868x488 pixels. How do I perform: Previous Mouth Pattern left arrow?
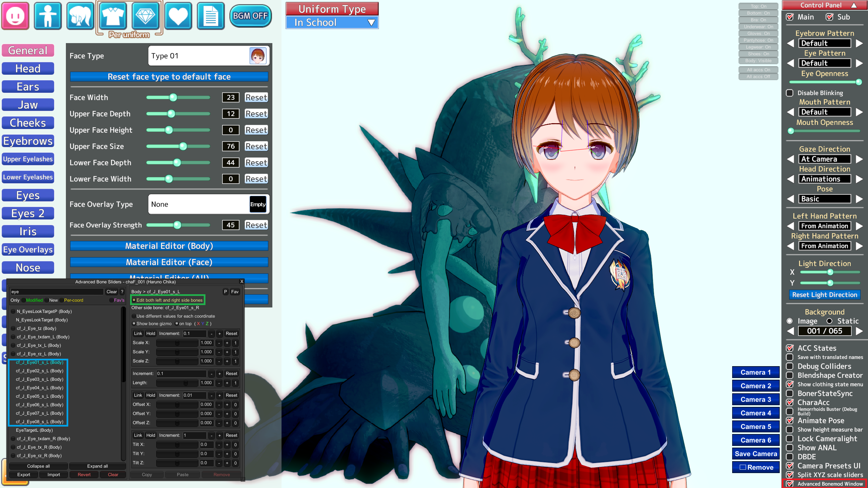[791, 112]
